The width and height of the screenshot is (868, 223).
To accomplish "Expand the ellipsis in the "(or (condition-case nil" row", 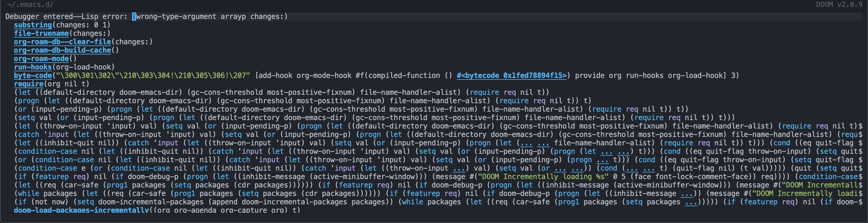I will [x=602, y=160].
